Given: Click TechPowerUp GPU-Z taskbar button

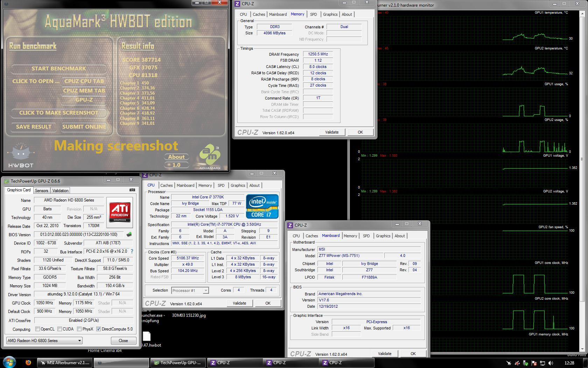Looking at the screenshot, I should click(x=178, y=363).
